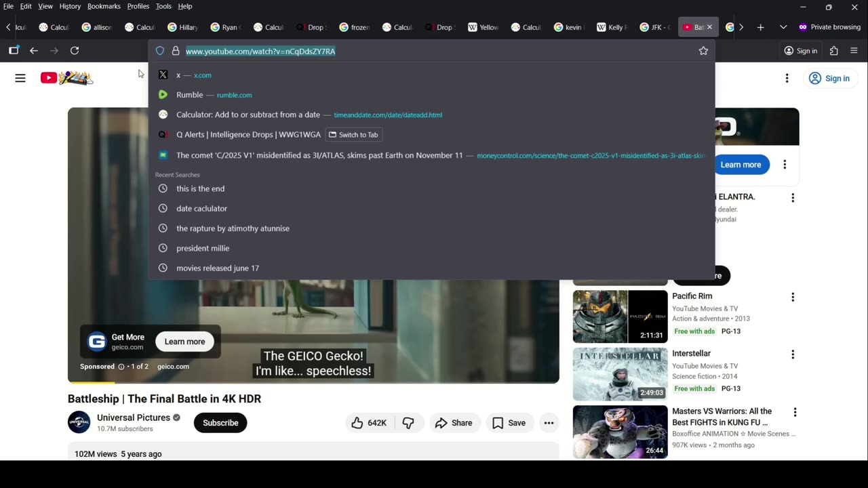Click Learn more on the GEICO ad overlay

pyautogui.click(x=184, y=342)
